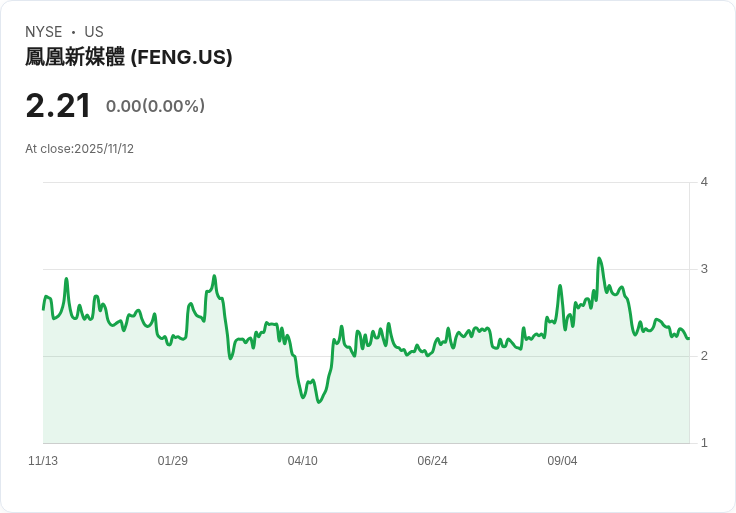The width and height of the screenshot is (736, 513).
Task: Click the 2.21 closing price
Action: coord(58,106)
